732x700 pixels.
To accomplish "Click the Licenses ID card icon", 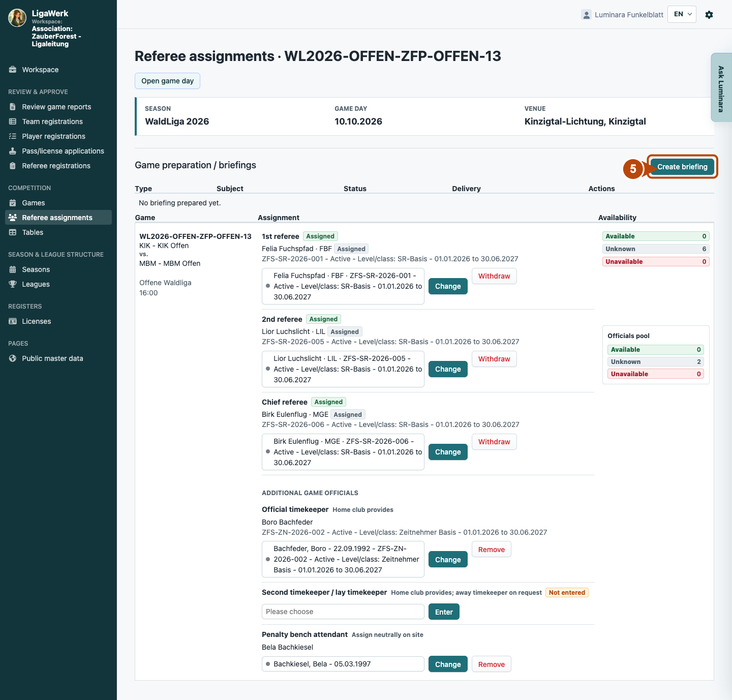I will pos(13,321).
